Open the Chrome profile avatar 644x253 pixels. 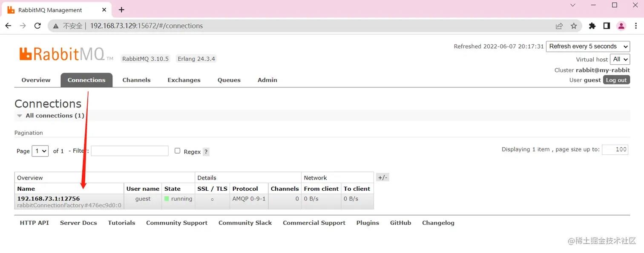[x=621, y=26]
